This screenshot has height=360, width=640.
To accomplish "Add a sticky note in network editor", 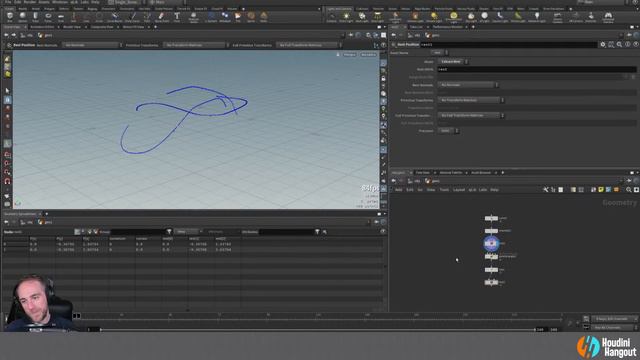I will (x=601, y=190).
